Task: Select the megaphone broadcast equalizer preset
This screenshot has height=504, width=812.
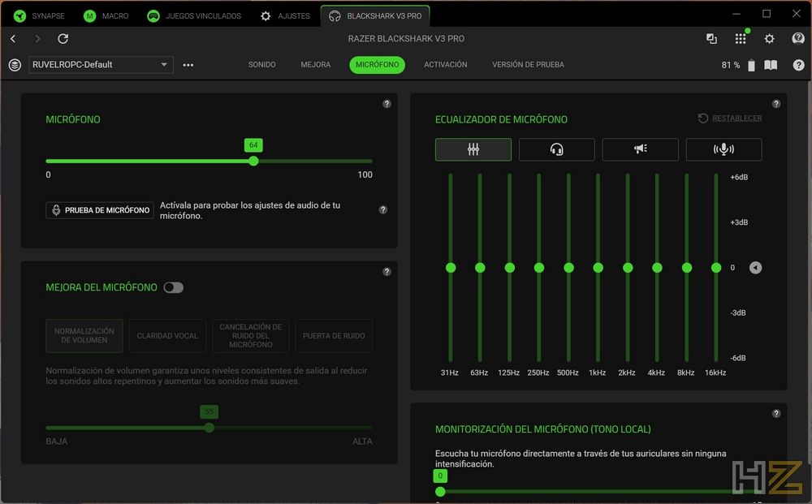Action: pos(641,149)
